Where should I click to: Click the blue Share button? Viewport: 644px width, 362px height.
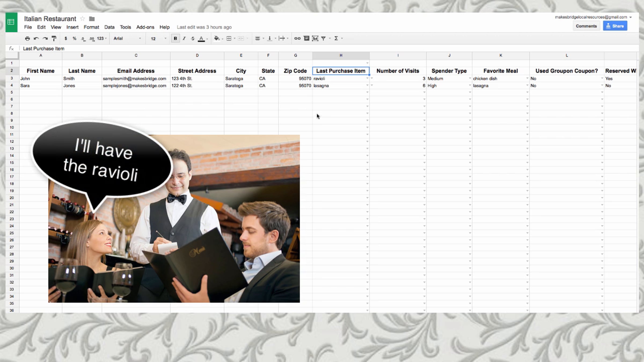tap(615, 26)
